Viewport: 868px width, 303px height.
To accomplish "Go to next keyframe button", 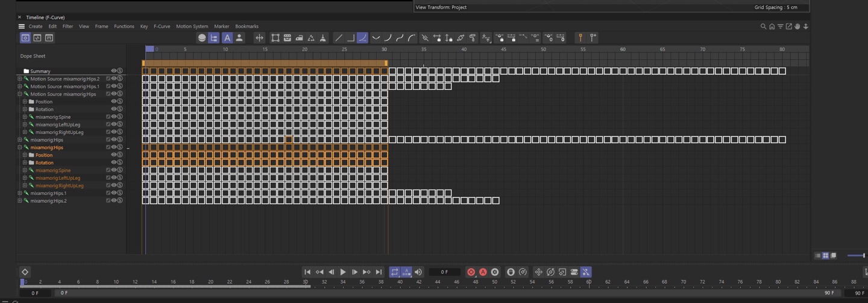I will [366, 272].
